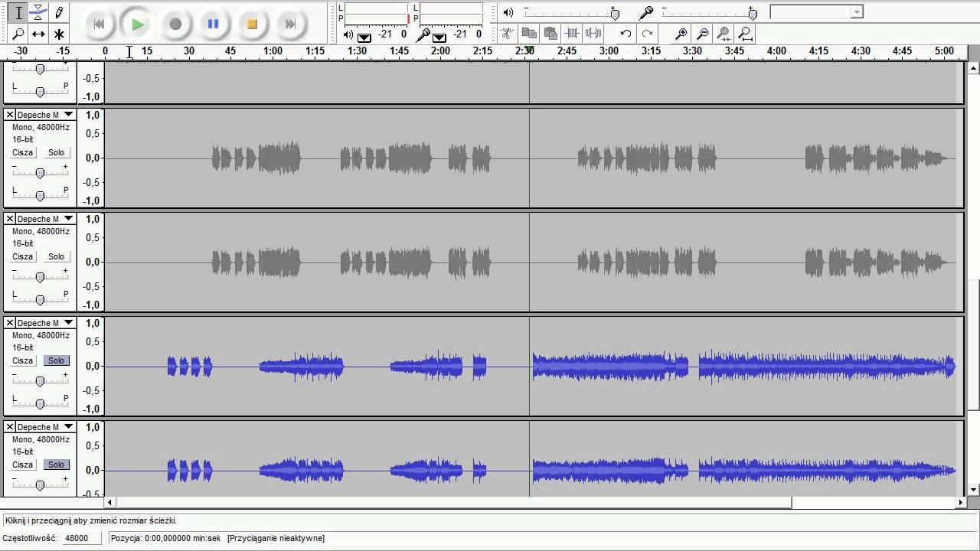Toggle Solo on second gray track

tap(56, 256)
